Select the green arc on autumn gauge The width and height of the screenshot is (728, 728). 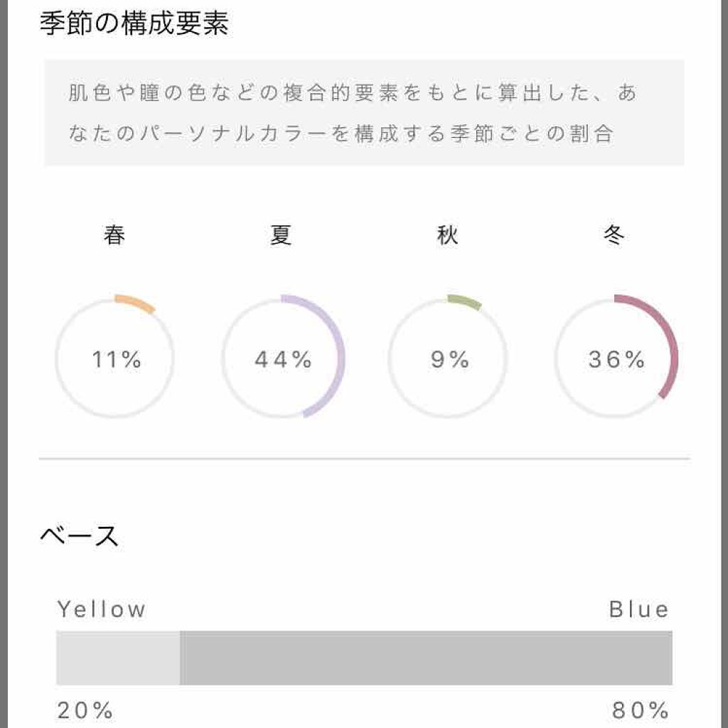click(465, 301)
